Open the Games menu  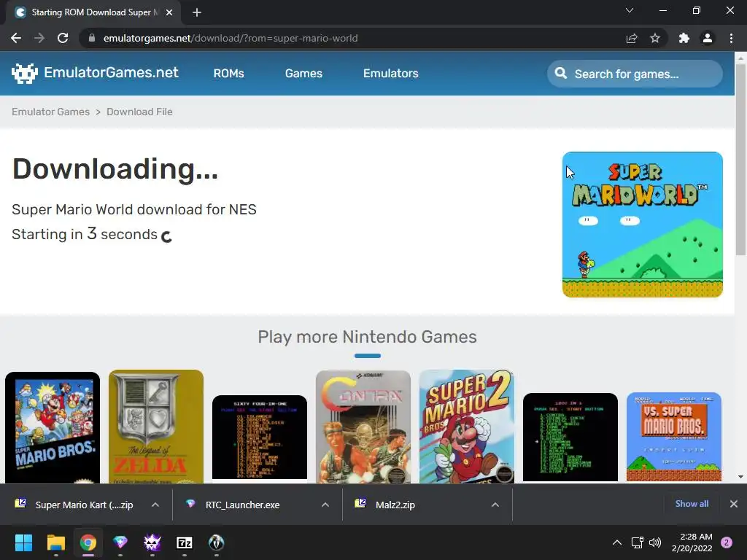point(303,74)
